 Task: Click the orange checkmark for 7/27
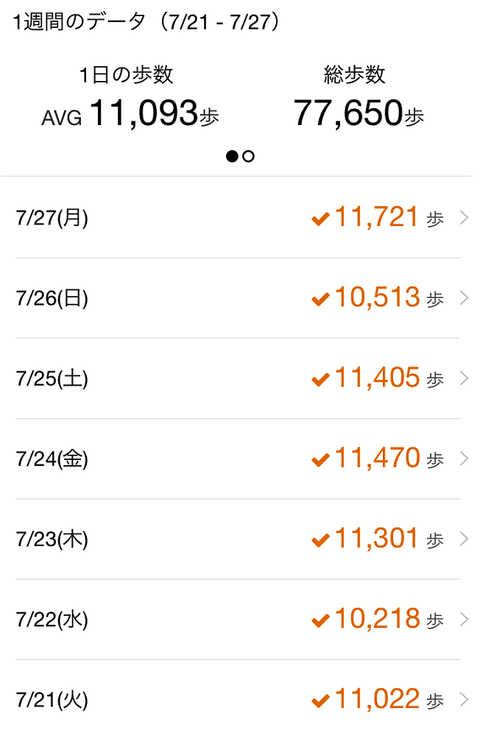click(320, 219)
